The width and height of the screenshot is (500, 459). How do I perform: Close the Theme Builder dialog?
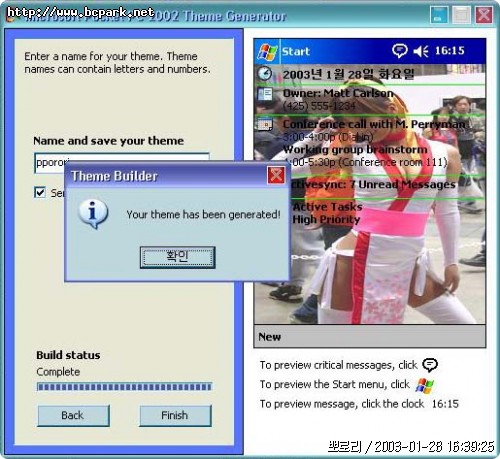276,175
